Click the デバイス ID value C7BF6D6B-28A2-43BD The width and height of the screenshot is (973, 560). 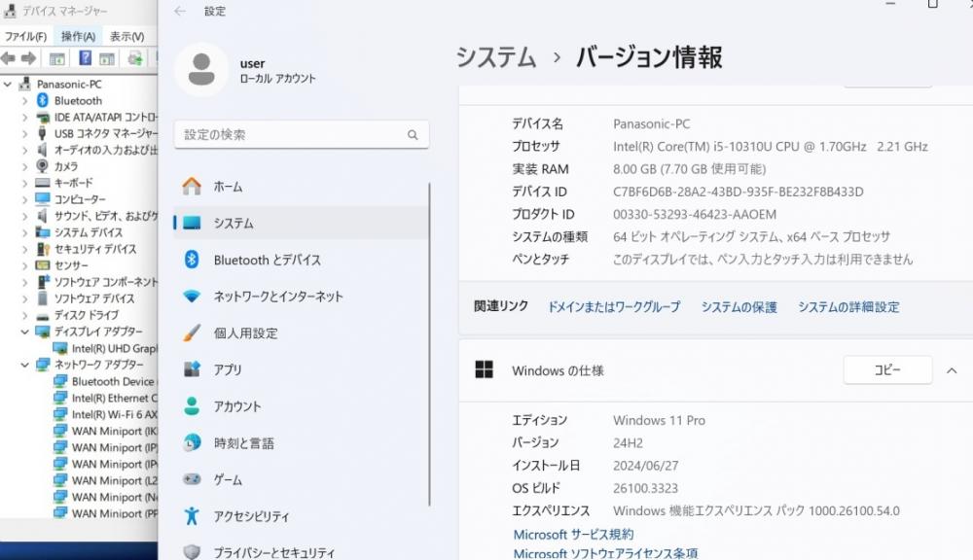pos(738,192)
